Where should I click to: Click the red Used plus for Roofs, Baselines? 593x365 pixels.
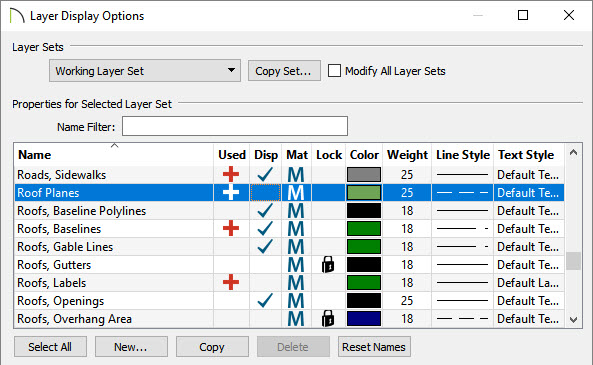[x=231, y=228]
